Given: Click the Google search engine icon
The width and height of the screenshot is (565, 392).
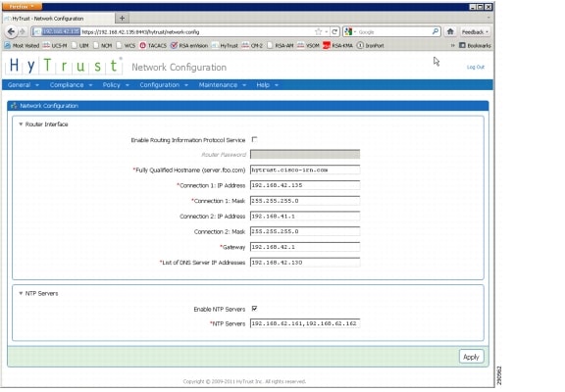Looking at the screenshot, I should click(x=348, y=31).
